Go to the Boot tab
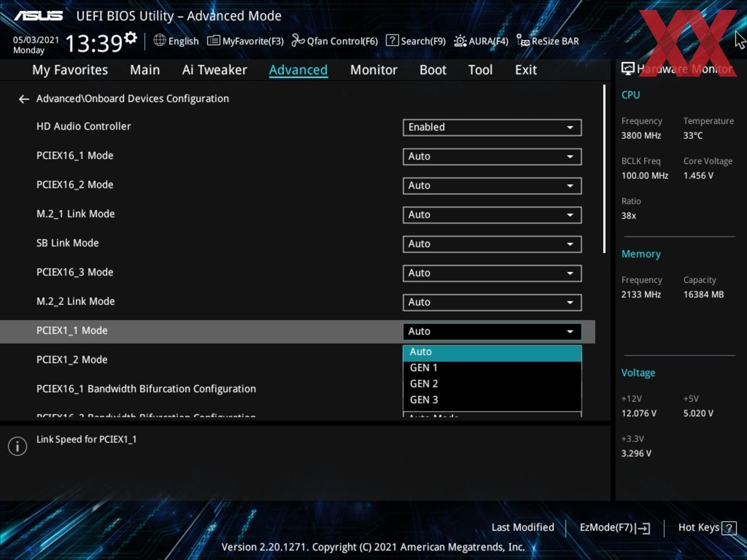747x560 pixels. [433, 70]
